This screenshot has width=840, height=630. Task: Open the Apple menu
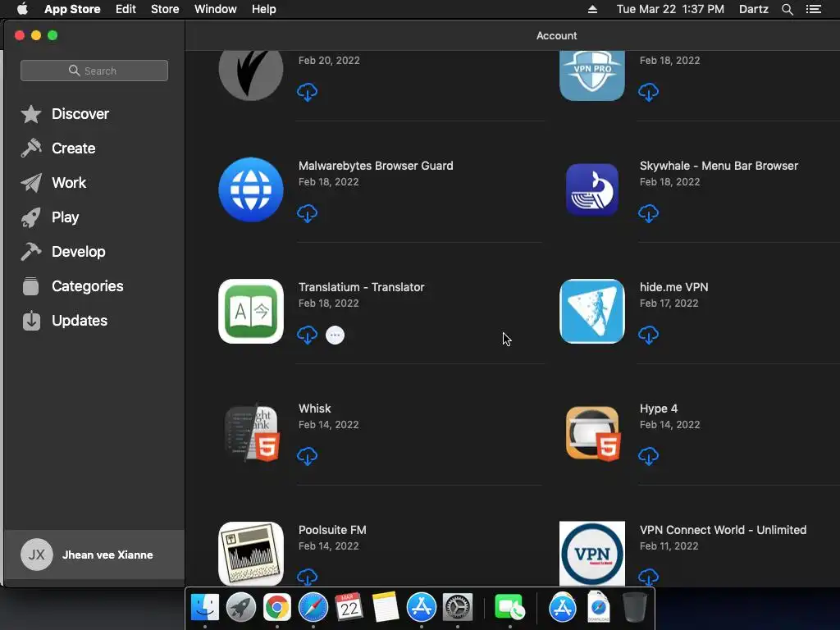click(22, 9)
